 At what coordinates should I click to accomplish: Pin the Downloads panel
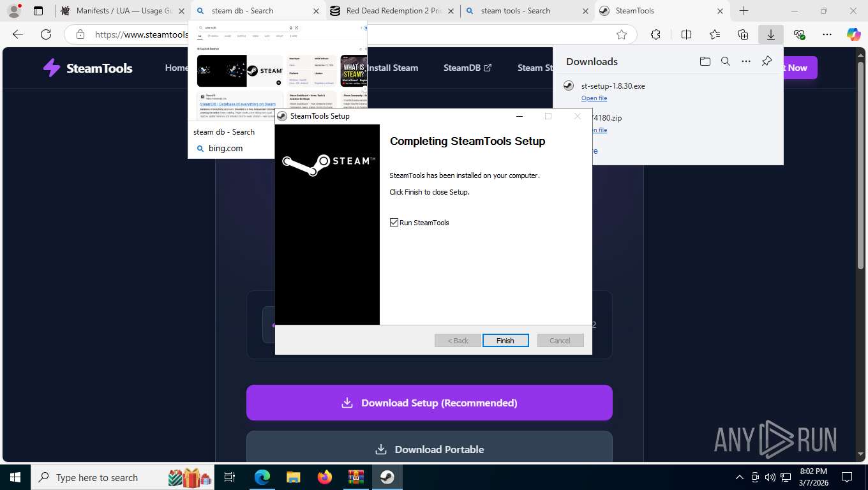tap(767, 61)
